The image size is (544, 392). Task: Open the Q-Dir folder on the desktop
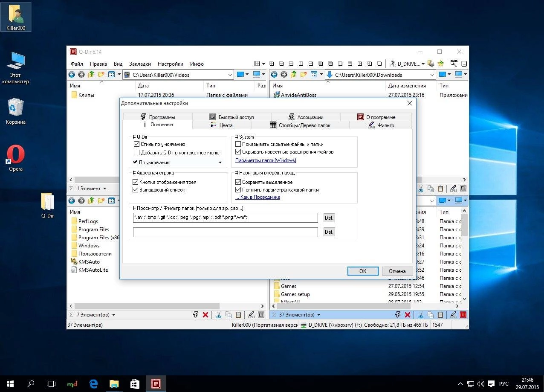47,206
